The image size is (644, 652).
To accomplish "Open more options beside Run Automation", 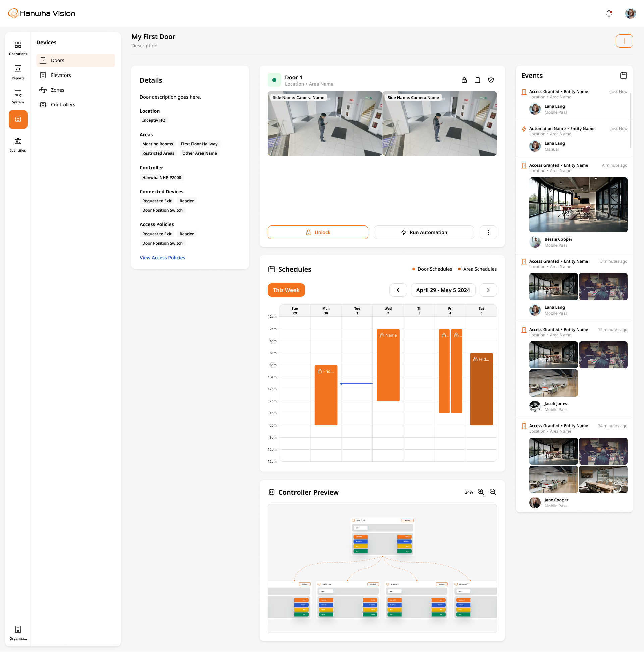I will [488, 233].
